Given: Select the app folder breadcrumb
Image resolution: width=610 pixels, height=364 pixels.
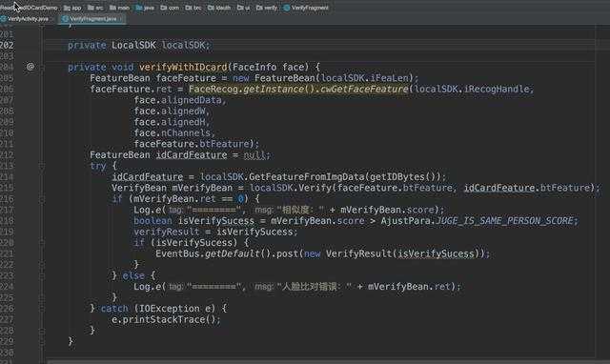Looking at the screenshot, I should click(x=72, y=8).
